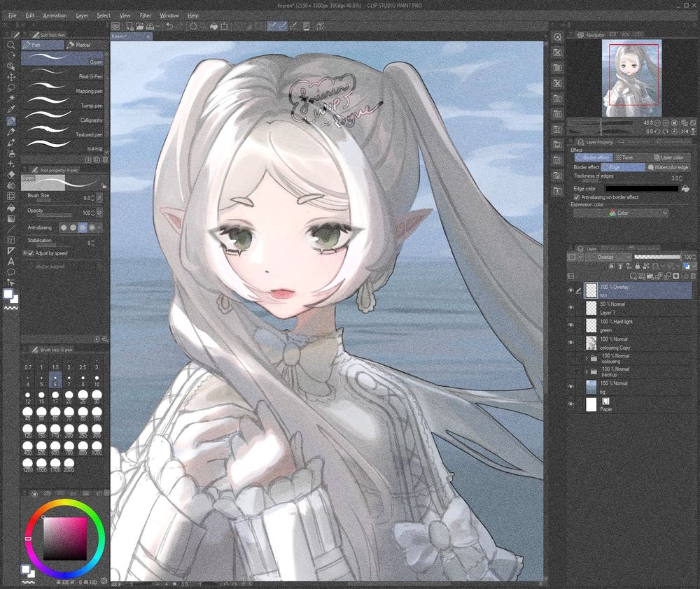Click the Navigator preview thumbnail
Image resolution: width=700 pixels, height=589 pixels.
[x=631, y=78]
